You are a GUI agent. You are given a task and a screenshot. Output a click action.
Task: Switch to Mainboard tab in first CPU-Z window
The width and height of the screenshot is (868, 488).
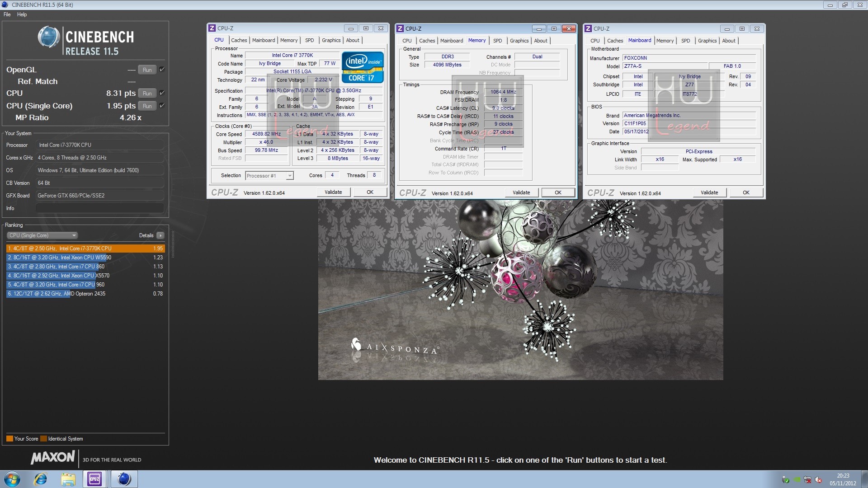click(x=264, y=40)
